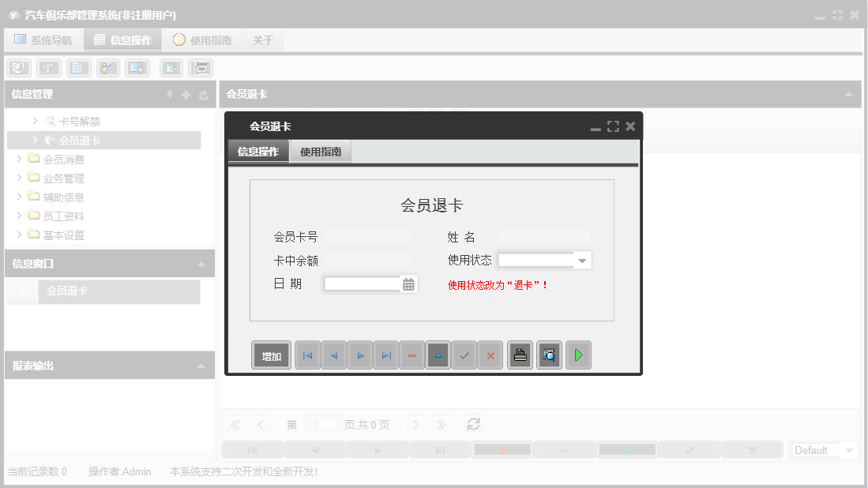The width and height of the screenshot is (868, 488).
Task: Open the calendar icon next to 日期 field
Action: point(410,283)
